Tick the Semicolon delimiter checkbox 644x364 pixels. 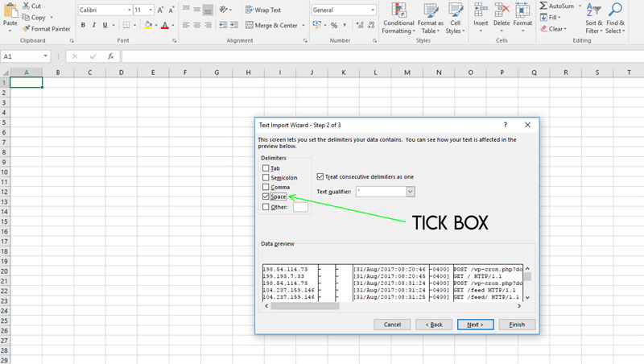(266, 177)
